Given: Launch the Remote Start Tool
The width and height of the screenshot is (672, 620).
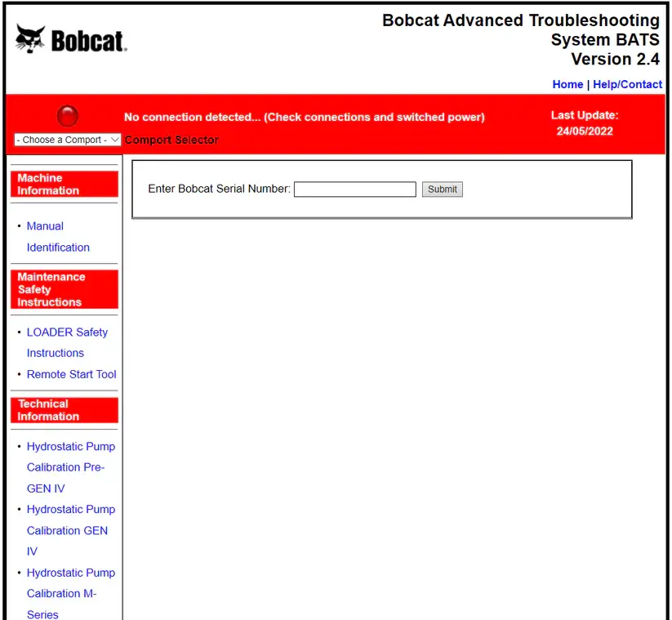Looking at the screenshot, I should [71, 374].
